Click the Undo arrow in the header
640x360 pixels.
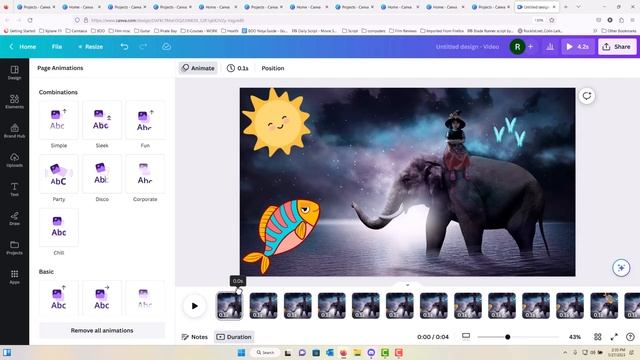pyautogui.click(x=124, y=47)
